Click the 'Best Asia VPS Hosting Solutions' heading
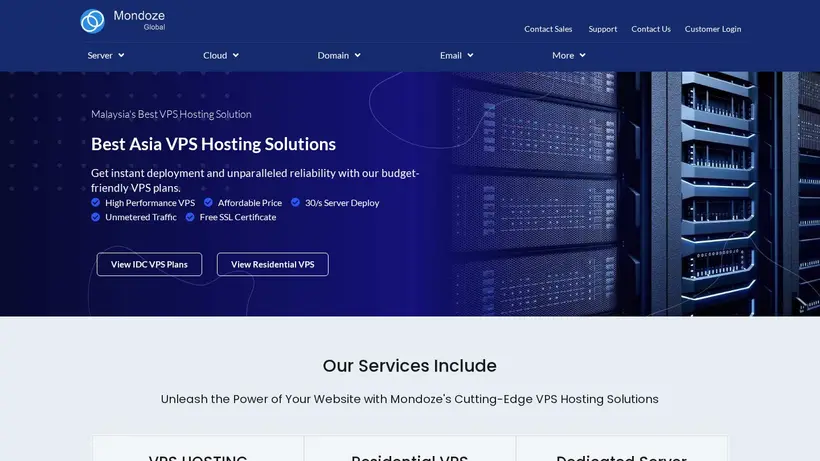 (x=213, y=144)
